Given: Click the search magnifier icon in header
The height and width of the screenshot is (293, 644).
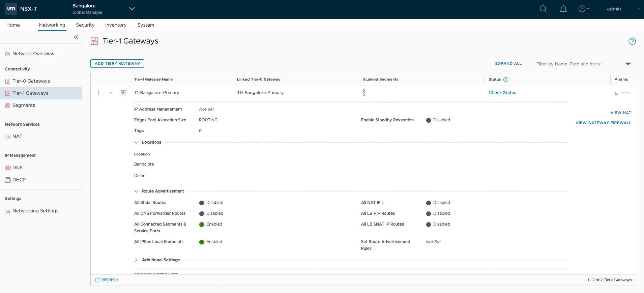Looking at the screenshot, I should coord(543,9).
